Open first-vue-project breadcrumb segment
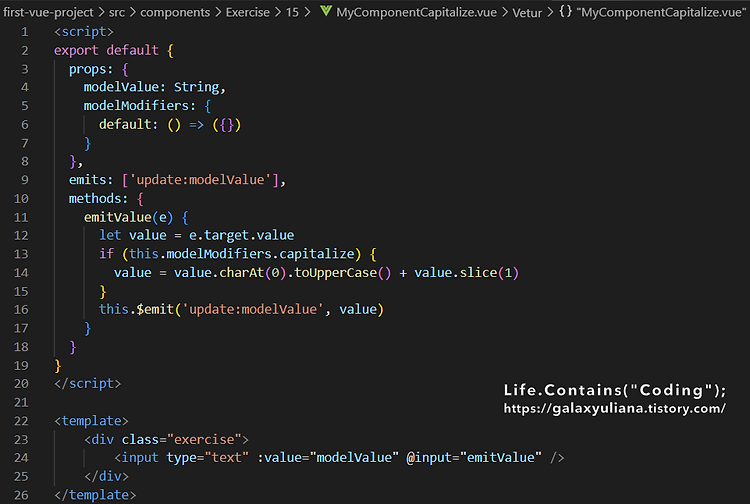 pos(48,12)
